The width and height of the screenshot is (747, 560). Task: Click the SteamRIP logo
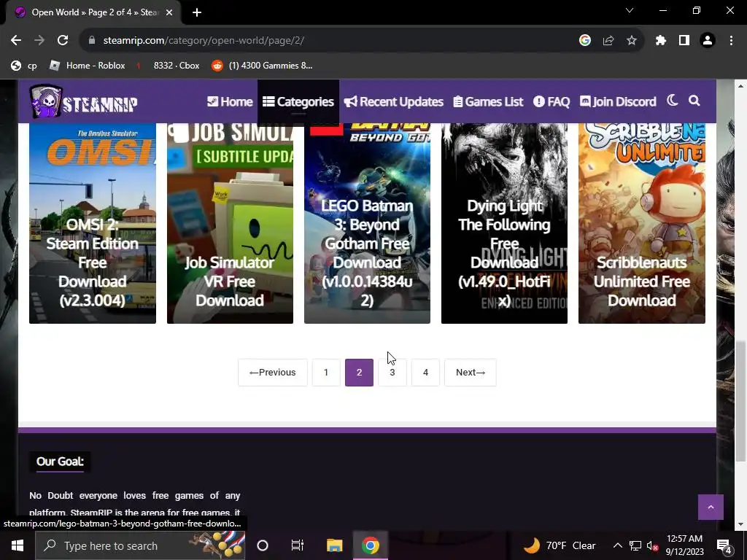[x=83, y=101]
